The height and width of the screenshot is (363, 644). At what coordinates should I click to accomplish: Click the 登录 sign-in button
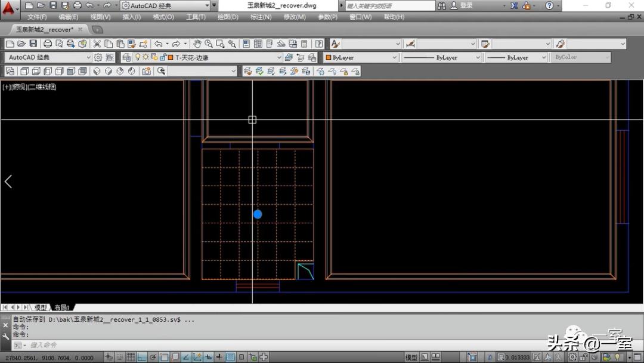point(466,5)
